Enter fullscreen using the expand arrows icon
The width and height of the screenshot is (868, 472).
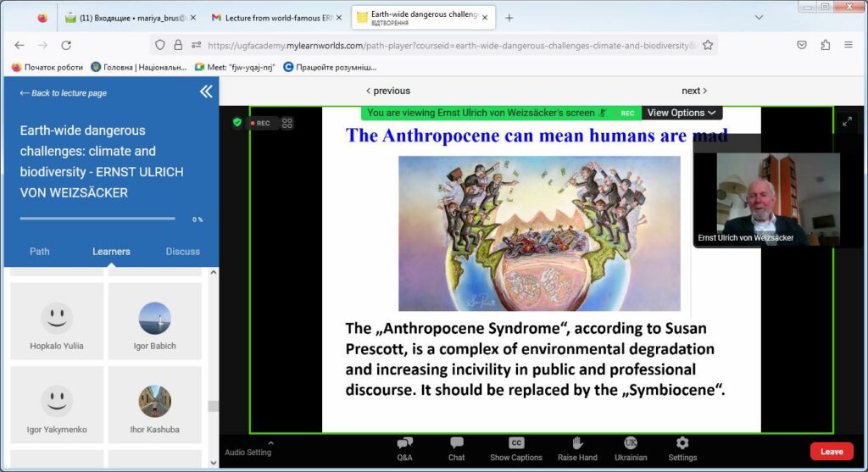[847, 122]
